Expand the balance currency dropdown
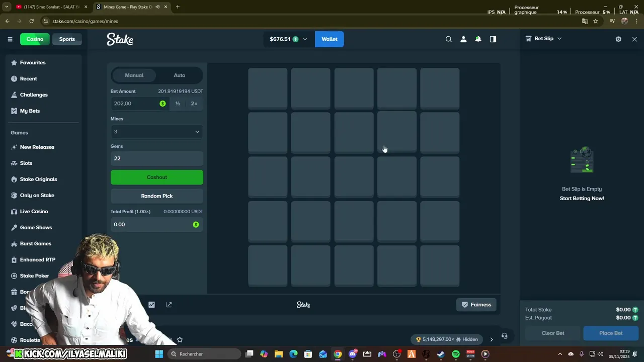Viewport: 644px width, 362px height. 305,39
